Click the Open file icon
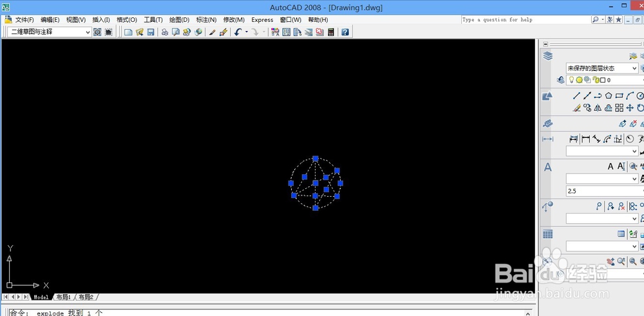This screenshot has width=644, height=316. 140,32
